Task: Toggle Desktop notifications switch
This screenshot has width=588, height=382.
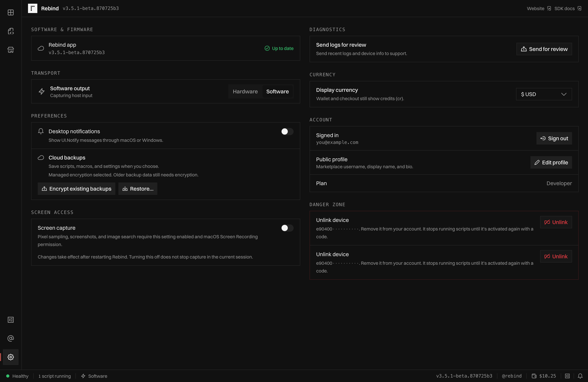Action: coord(287,131)
